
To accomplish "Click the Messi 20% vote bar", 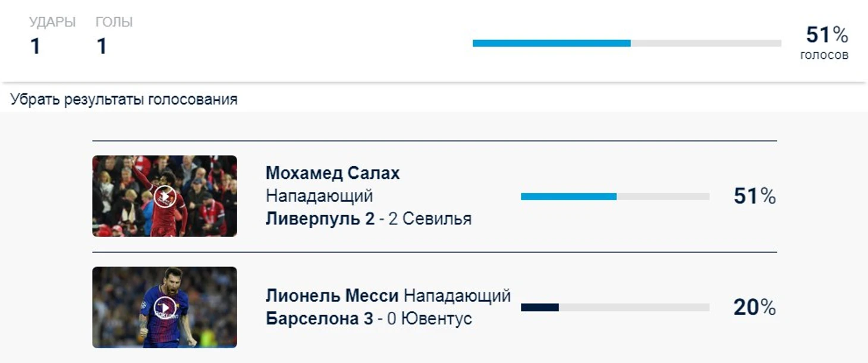I will [615, 308].
